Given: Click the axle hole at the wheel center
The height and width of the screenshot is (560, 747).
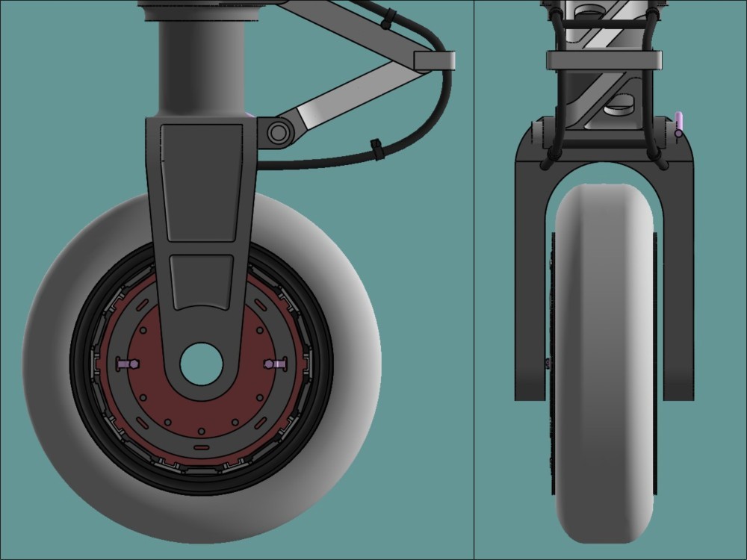Looking at the screenshot, I should [201, 364].
